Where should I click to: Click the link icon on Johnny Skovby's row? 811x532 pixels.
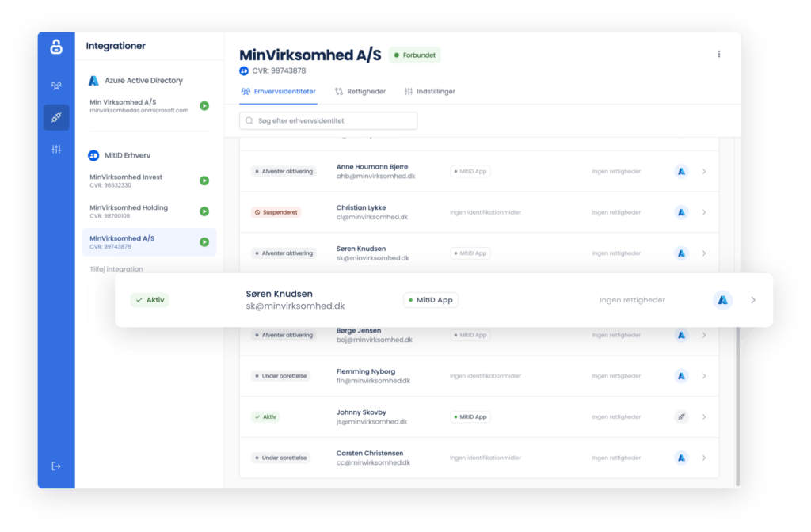click(x=681, y=416)
